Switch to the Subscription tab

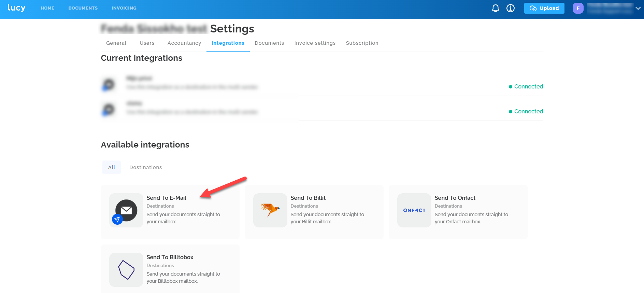(362, 43)
